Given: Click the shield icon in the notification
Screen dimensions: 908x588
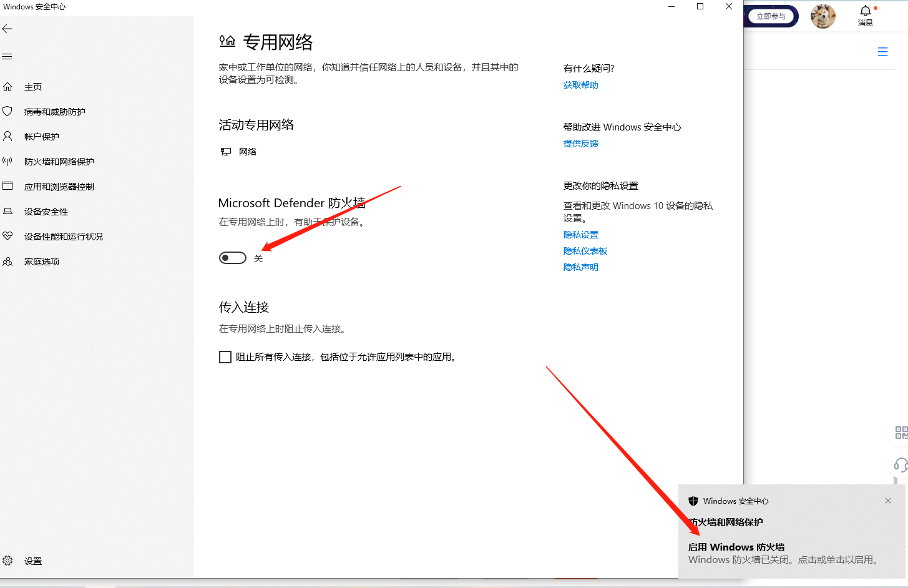Looking at the screenshot, I should (693, 501).
